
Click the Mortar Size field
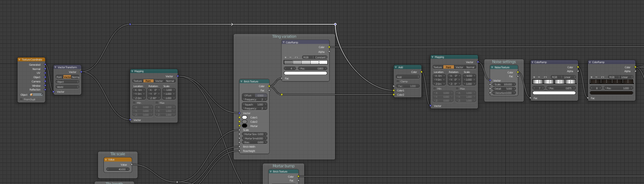[x=254, y=134]
